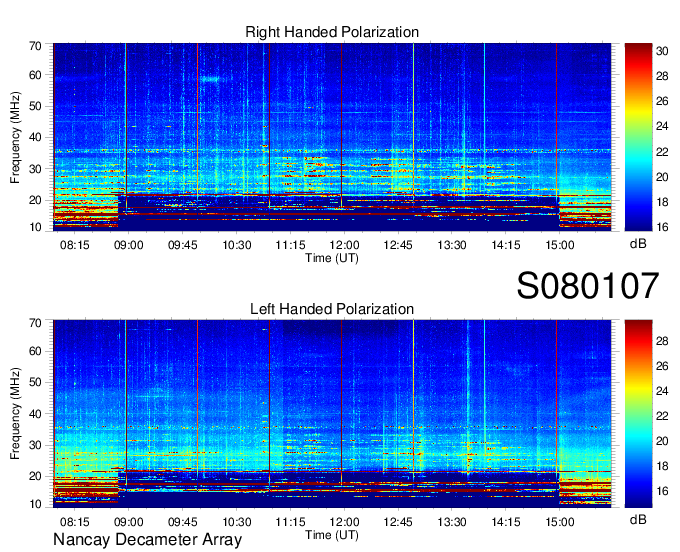Click 12:45 time tick of Right Handed plot
680x552 pixels.
tap(398, 245)
